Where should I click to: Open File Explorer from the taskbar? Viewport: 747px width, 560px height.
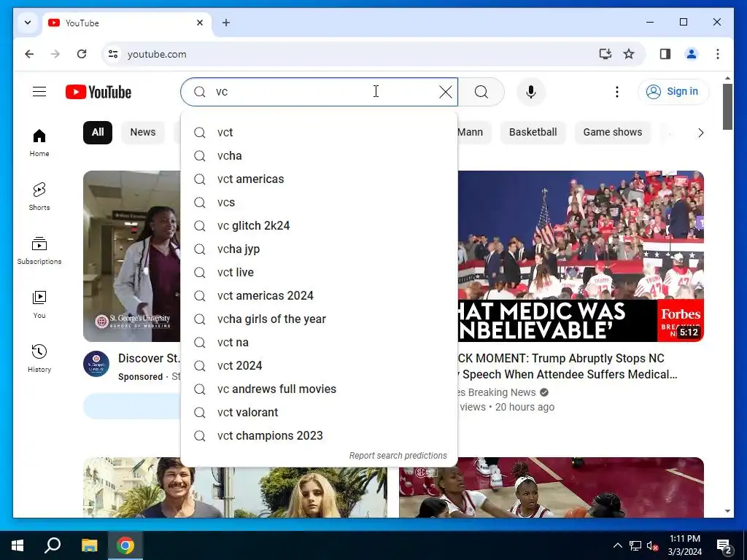click(x=89, y=545)
